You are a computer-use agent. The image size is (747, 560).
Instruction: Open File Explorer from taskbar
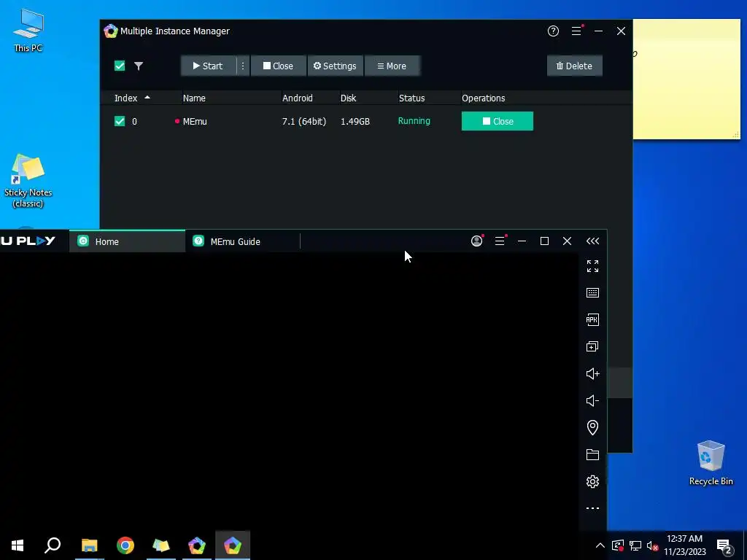click(89, 545)
